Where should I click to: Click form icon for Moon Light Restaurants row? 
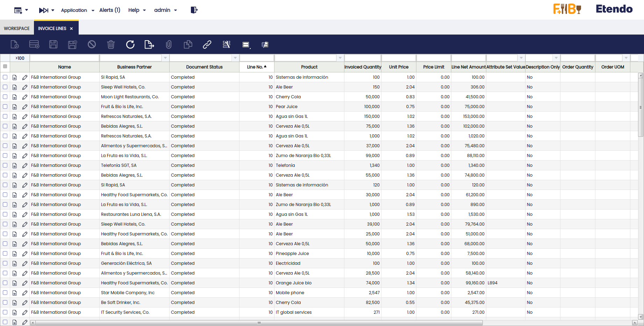tap(15, 97)
